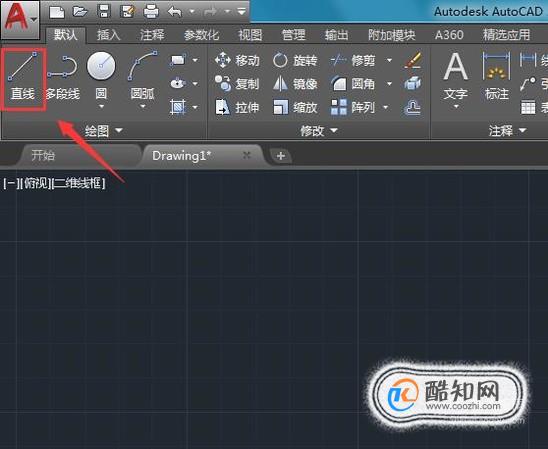Viewport: 548px width, 449px height.
Task: Expand the 圆弧 arc options arrow
Action: click(x=143, y=106)
